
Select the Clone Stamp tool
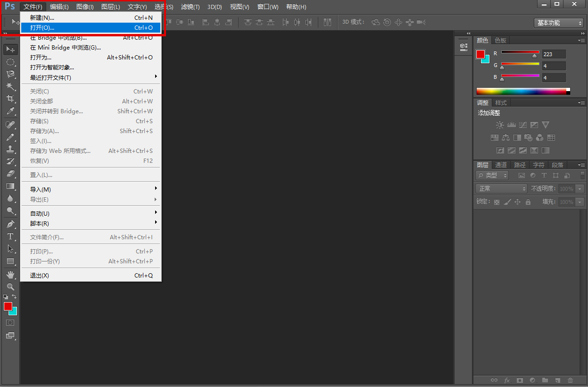click(10, 149)
